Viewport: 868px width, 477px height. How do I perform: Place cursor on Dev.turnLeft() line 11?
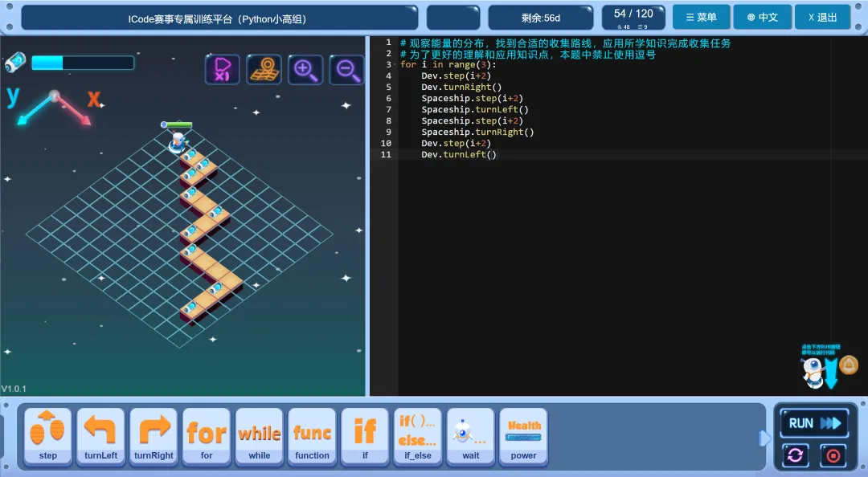pyautogui.click(x=458, y=154)
